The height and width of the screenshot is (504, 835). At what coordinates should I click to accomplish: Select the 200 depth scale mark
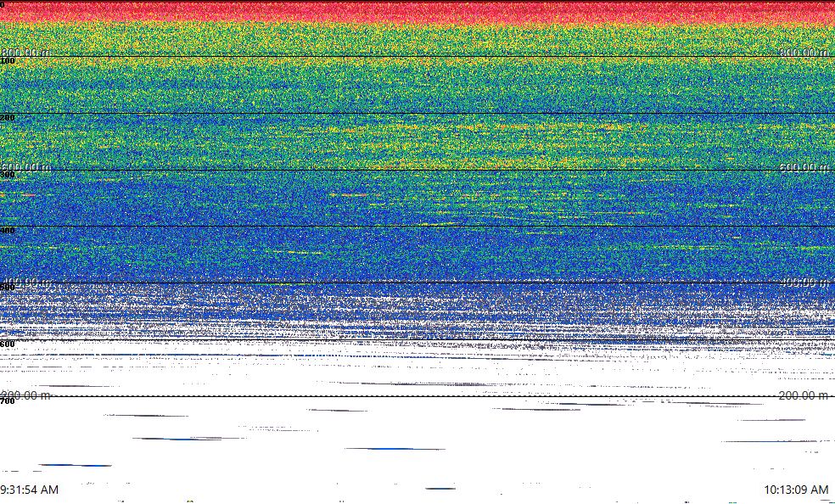[8, 118]
